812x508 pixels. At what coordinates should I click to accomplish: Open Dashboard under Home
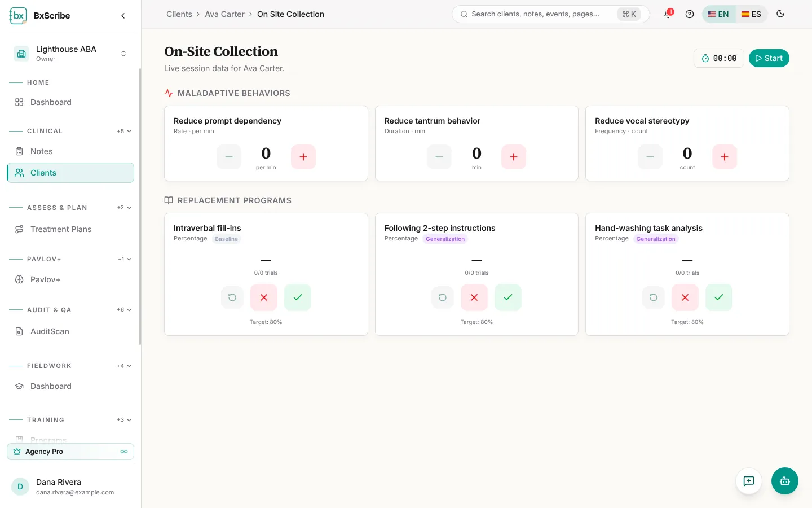click(70, 102)
